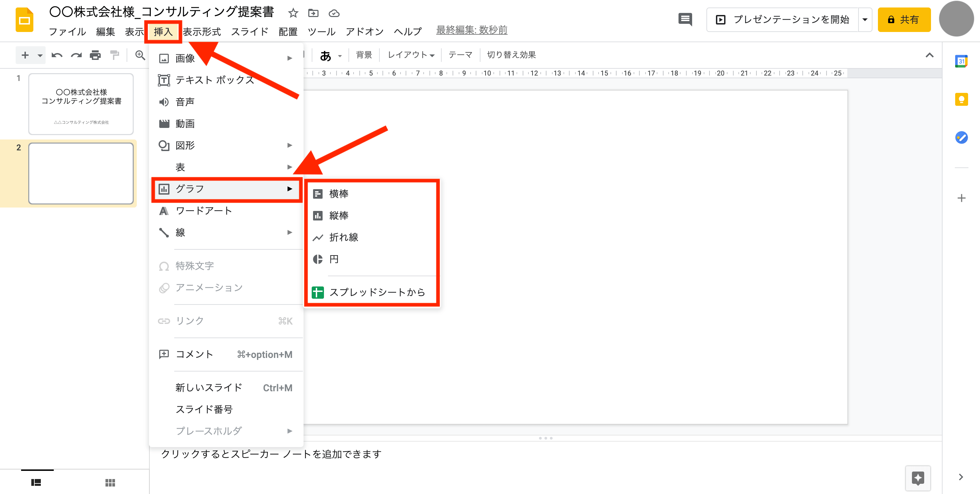Open 最終編集: 数秒前 version history link
The image size is (980, 494).
(x=472, y=30)
